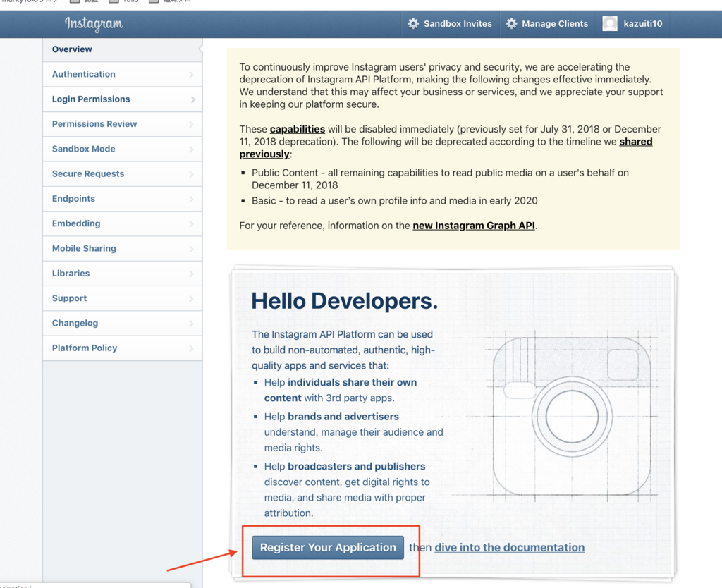Click the kazuiti10 profile avatar
This screenshot has width=722, height=588.
610,23
